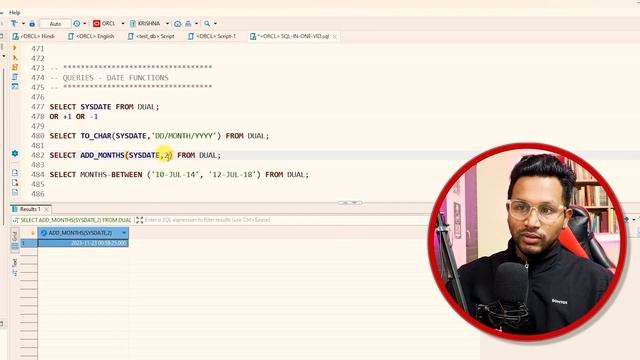The width and height of the screenshot is (640, 360).
Task: Expand dropdown arrow beside printer-like icon
Action: (x=196, y=24)
